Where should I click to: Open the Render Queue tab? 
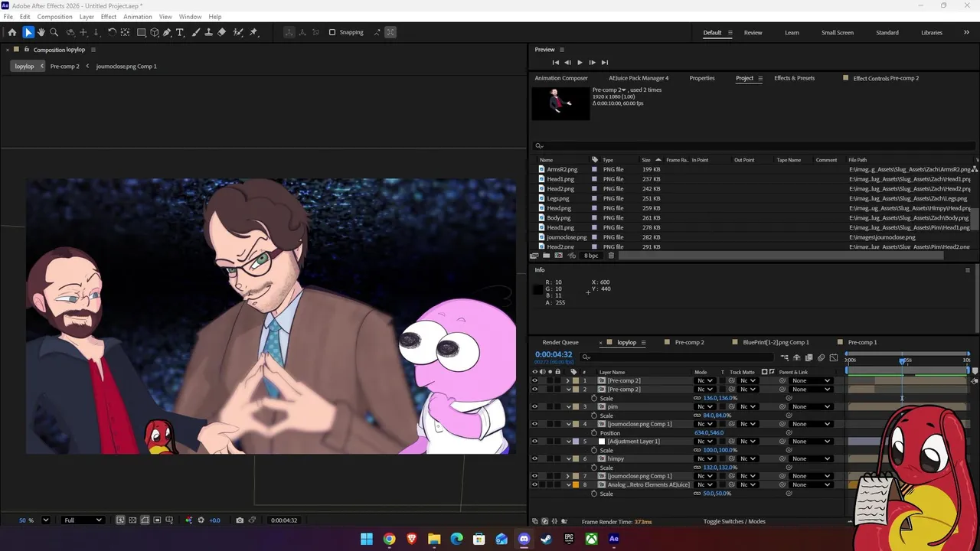tap(560, 342)
